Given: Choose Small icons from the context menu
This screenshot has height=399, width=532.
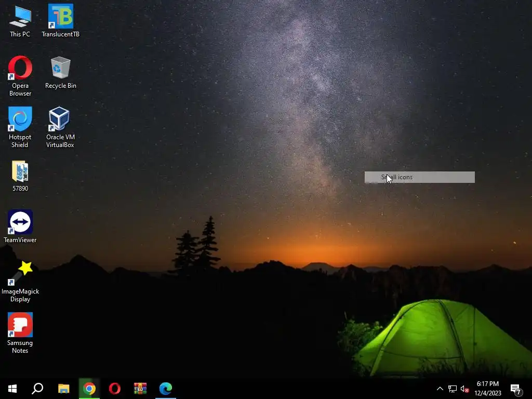Looking at the screenshot, I should tap(420, 177).
